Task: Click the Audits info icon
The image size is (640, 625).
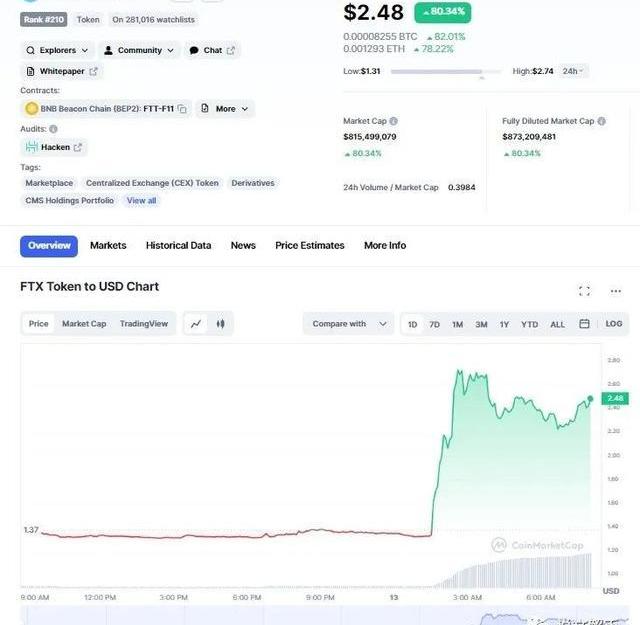Action: click(x=53, y=129)
